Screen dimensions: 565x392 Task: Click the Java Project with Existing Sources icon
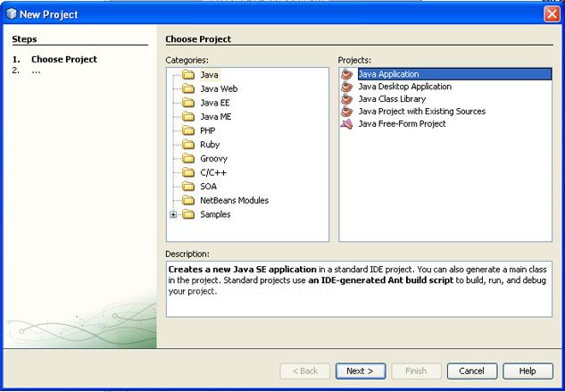[x=346, y=111]
